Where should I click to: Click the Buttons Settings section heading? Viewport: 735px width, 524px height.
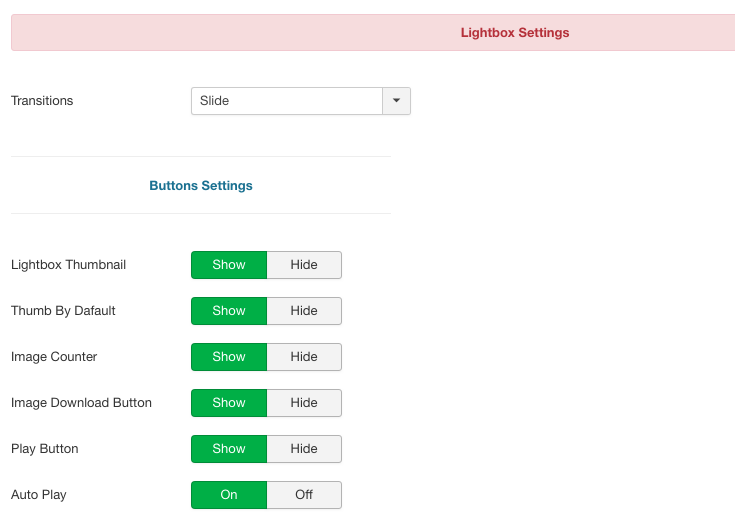(x=201, y=186)
